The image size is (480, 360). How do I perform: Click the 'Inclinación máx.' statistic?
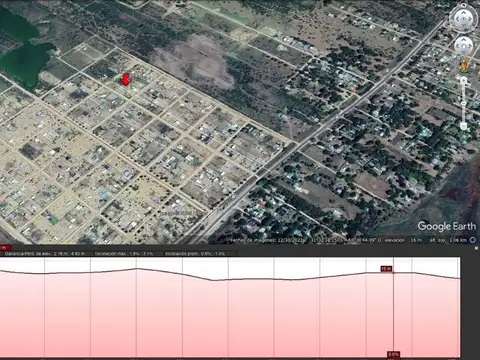(x=124, y=253)
